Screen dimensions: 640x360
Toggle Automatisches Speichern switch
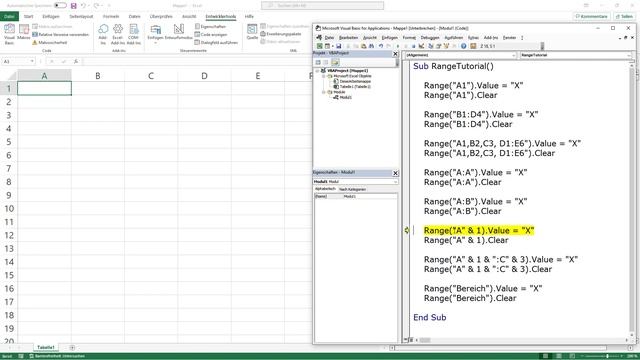tap(60, 5)
